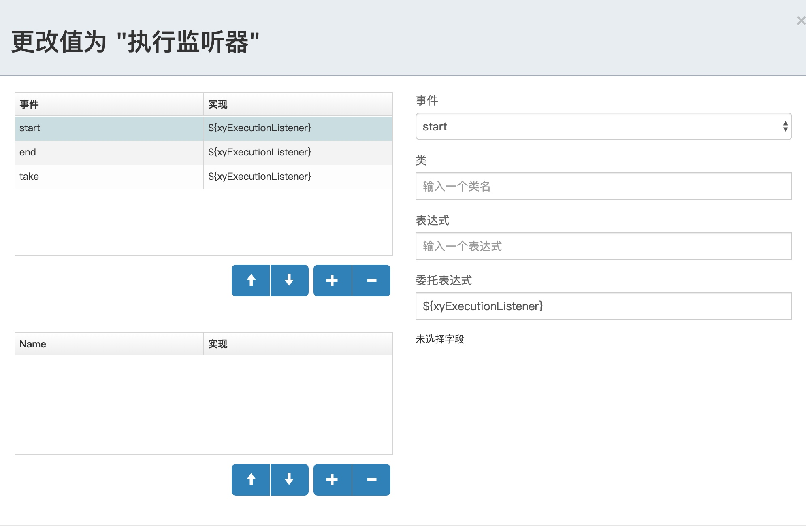806x532 pixels.
Task: Move field down with lower down-arrow button
Action: pos(289,480)
